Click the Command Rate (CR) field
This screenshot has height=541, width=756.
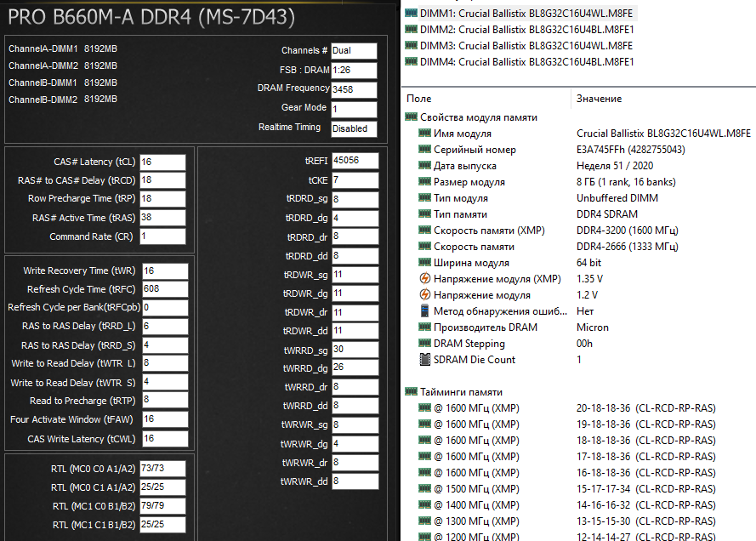click(x=162, y=236)
